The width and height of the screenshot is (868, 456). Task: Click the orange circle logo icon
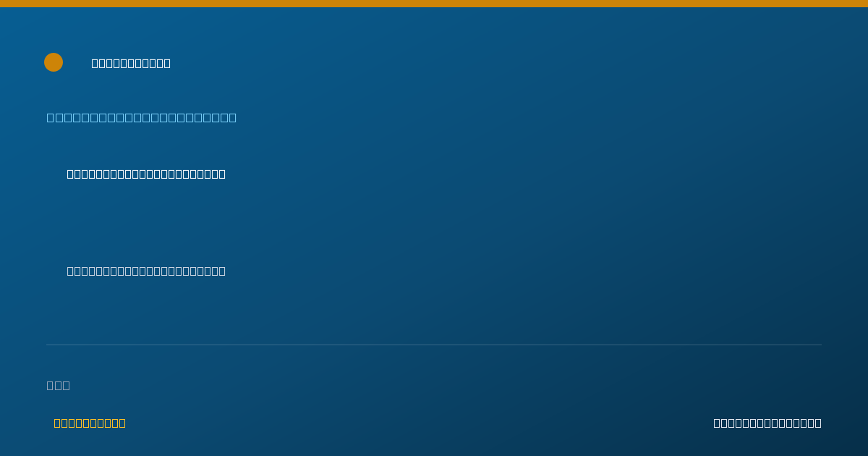(54, 62)
